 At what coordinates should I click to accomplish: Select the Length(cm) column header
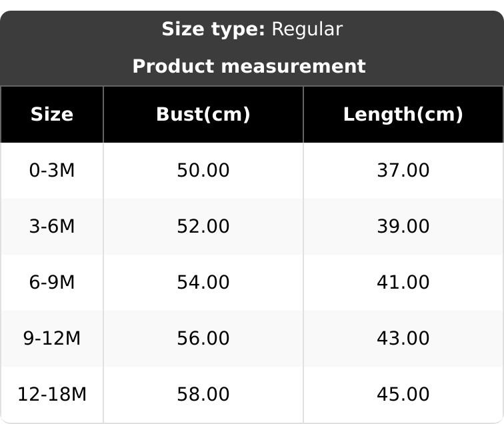[403, 115]
